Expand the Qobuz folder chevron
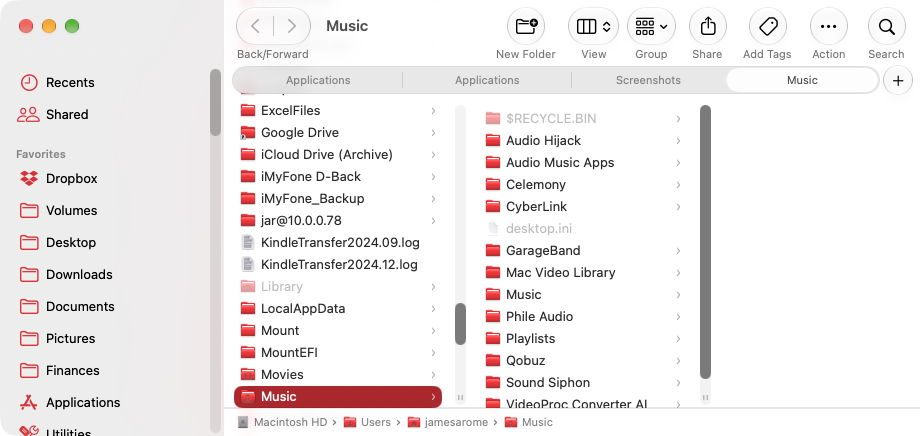Screen dimensions: 920x436 678,360
